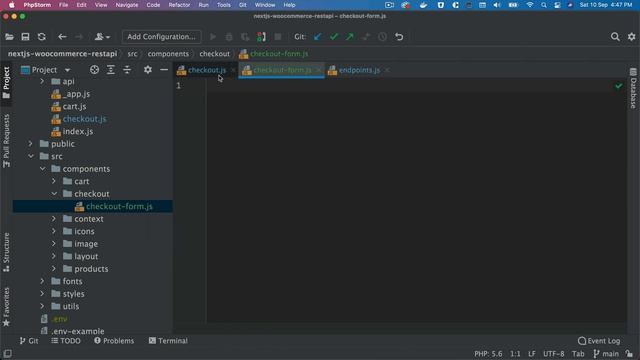Open the Refactor menu

pyautogui.click(x=179, y=5)
